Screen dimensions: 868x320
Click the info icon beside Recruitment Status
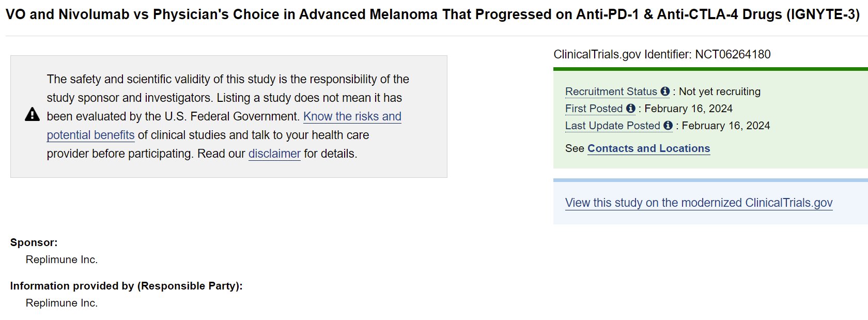(x=665, y=92)
